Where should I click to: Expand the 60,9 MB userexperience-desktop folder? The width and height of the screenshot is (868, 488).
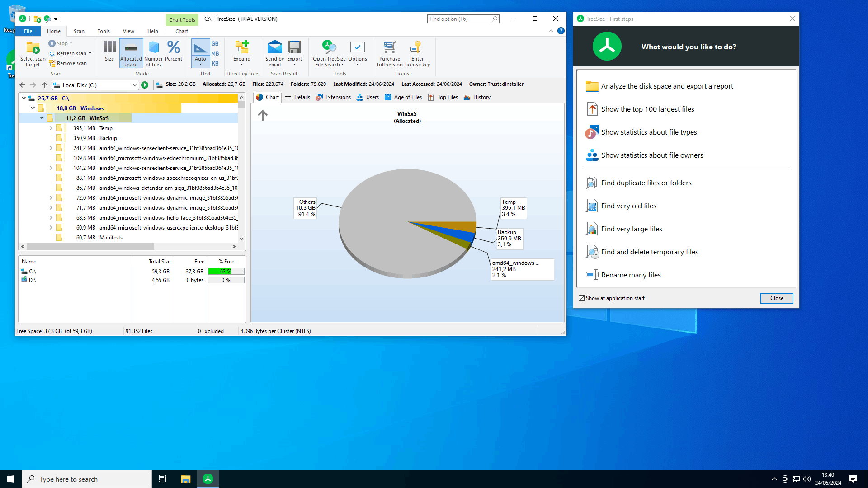51,228
